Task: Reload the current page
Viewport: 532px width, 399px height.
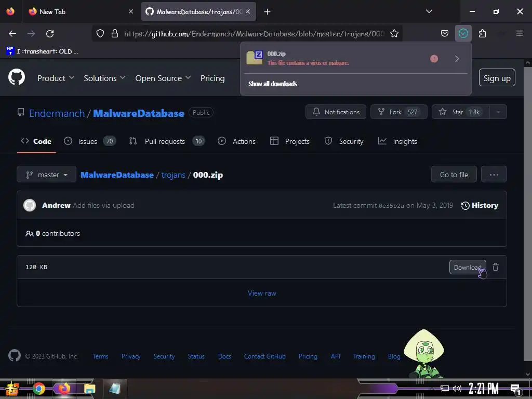Action: click(50, 34)
